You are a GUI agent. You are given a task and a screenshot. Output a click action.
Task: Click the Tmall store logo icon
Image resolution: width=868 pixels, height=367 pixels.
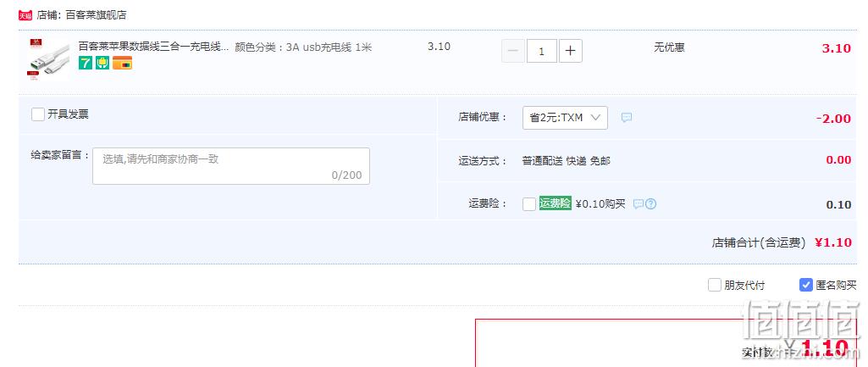click(x=25, y=15)
